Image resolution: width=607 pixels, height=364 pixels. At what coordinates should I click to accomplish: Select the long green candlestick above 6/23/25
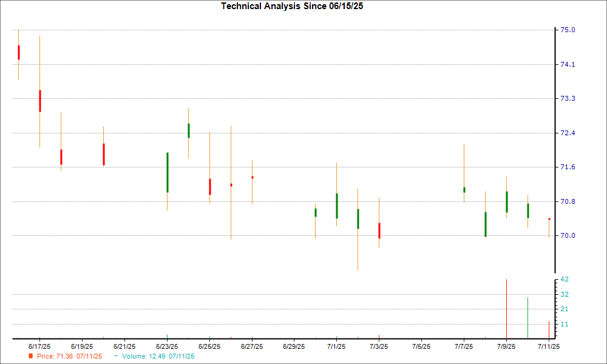pyautogui.click(x=168, y=172)
